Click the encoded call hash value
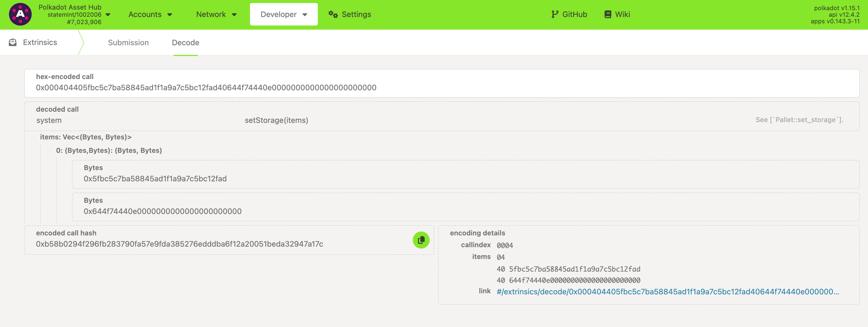 pyautogui.click(x=179, y=244)
